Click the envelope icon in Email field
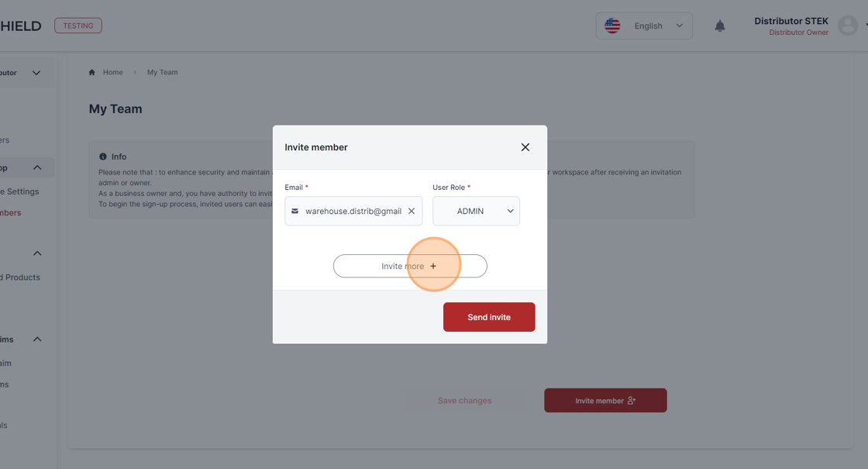Viewport: 868px width, 469px height. 295,211
